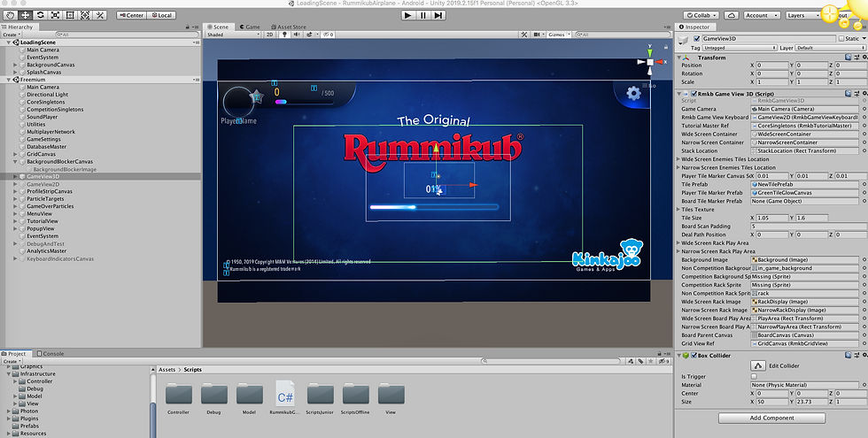Image resolution: width=868 pixels, height=438 pixels.
Task: Expand Wide Screen Enemies Tiles Location
Action: [678, 159]
